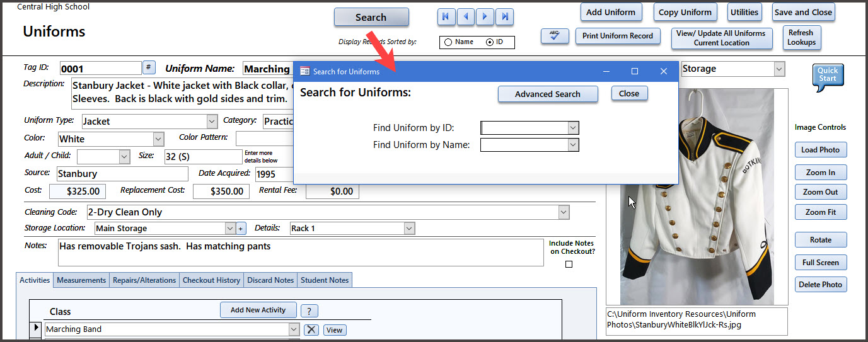Expand the Cleaning Code dropdown
Image resolution: width=868 pixels, height=342 pixels.
coord(564,212)
